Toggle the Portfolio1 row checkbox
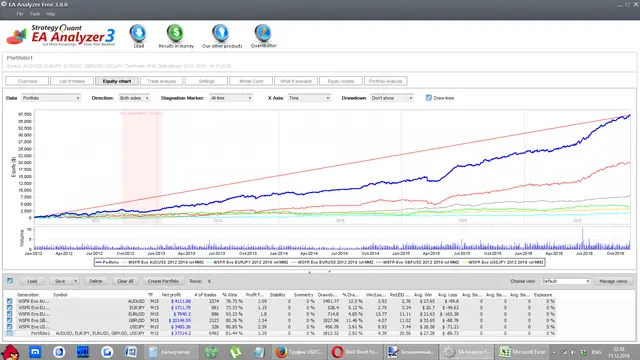This screenshot has width=640, height=360. (x=9, y=333)
